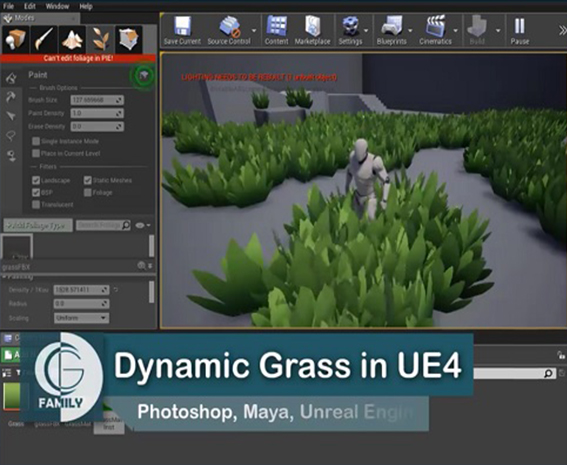
Task: Select the green Grass asset thumbnail
Action: coord(12,396)
